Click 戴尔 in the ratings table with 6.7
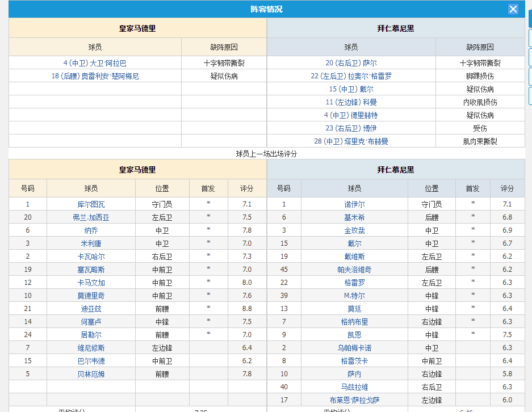This screenshot has width=532, height=412. tap(354, 243)
